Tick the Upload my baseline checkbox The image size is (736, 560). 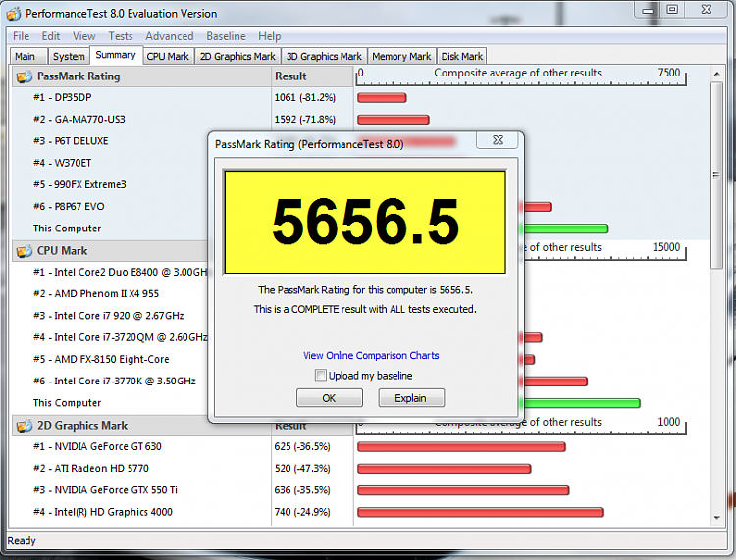point(320,376)
